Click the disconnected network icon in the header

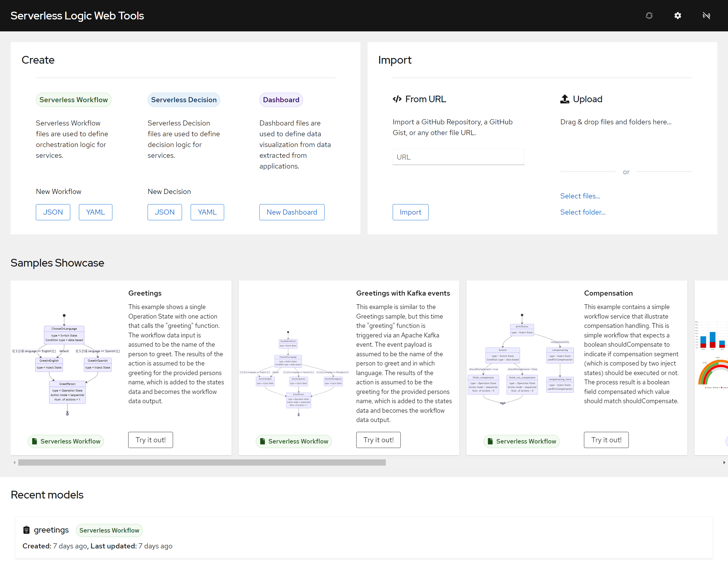tap(706, 16)
